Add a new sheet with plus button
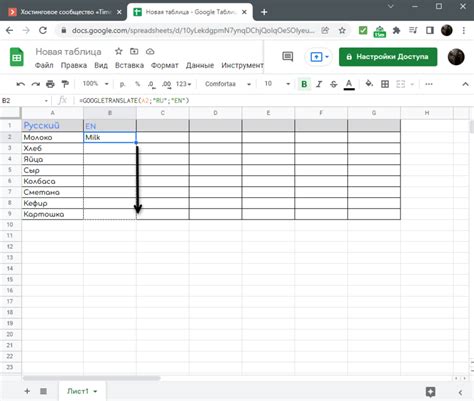Image resolution: width=474 pixels, height=401 pixels. click(27, 391)
